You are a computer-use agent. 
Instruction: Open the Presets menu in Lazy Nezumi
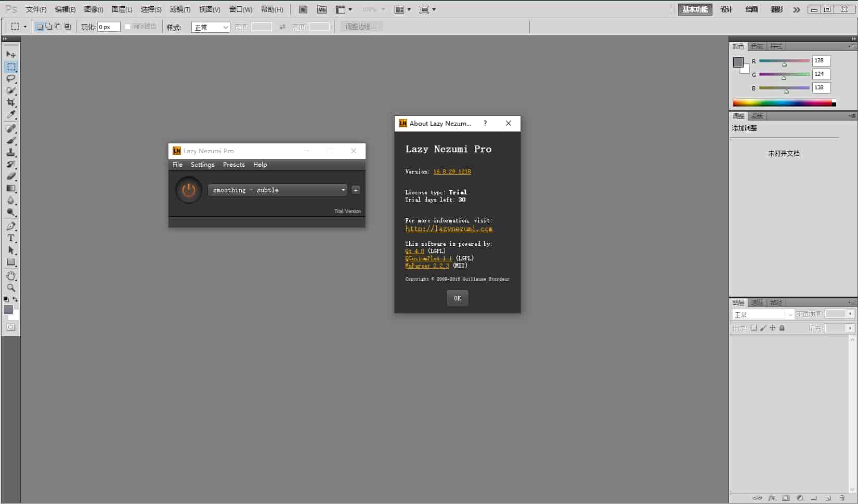click(x=233, y=165)
